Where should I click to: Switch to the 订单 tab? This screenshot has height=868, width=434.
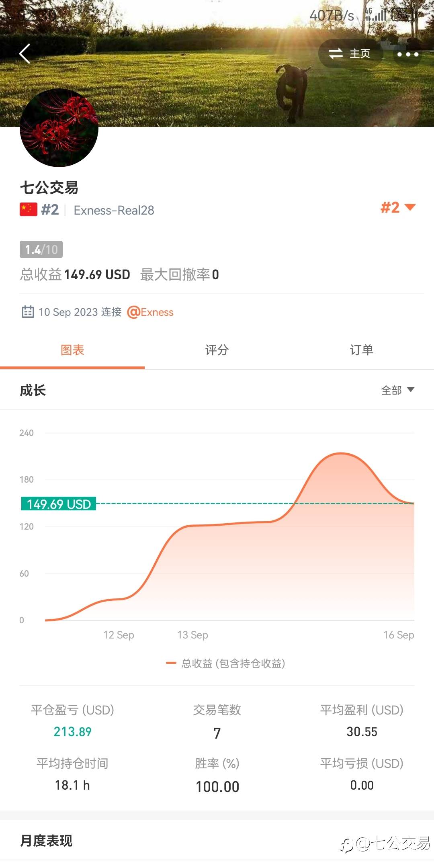tap(362, 350)
